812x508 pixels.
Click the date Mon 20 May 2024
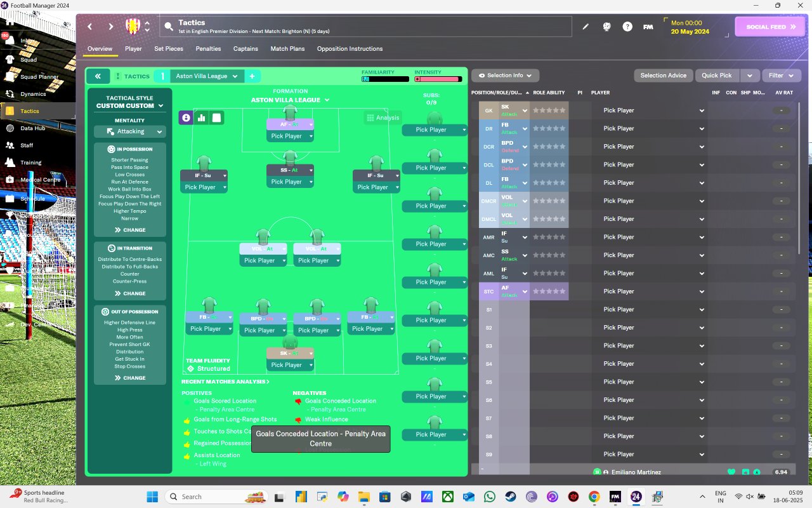point(690,27)
